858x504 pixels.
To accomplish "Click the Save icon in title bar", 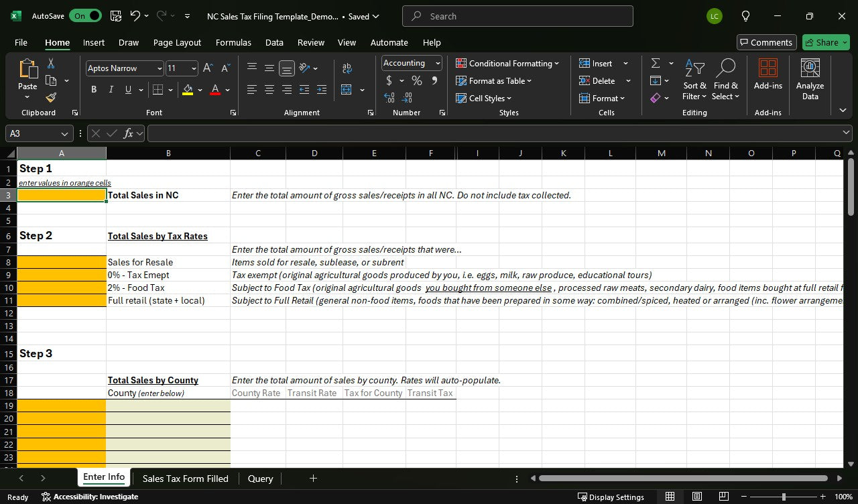I will point(115,16).
